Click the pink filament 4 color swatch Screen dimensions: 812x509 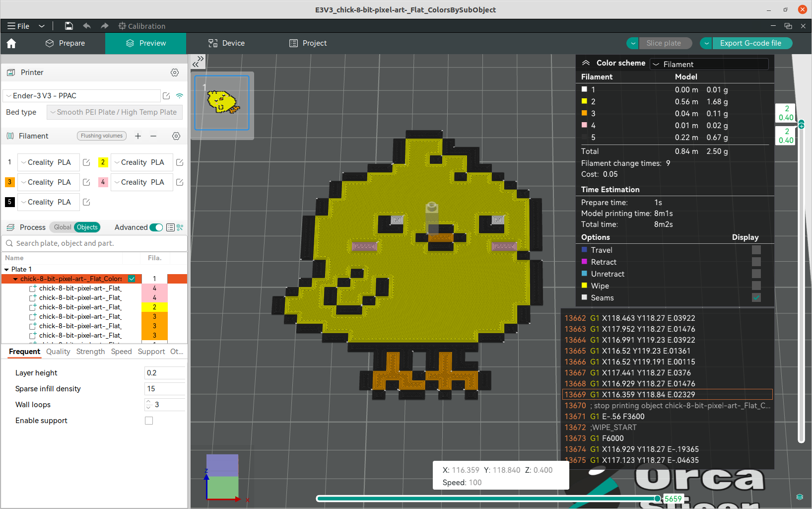point(103,182)
